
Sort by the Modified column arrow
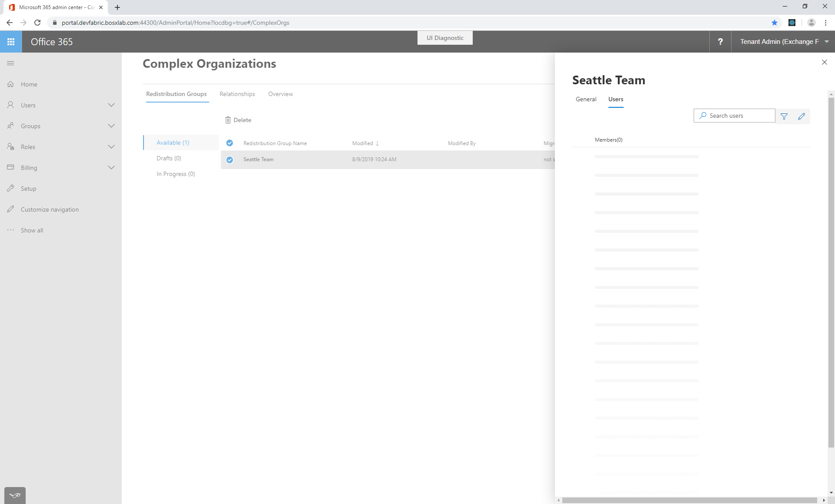(x=377, y=143)
